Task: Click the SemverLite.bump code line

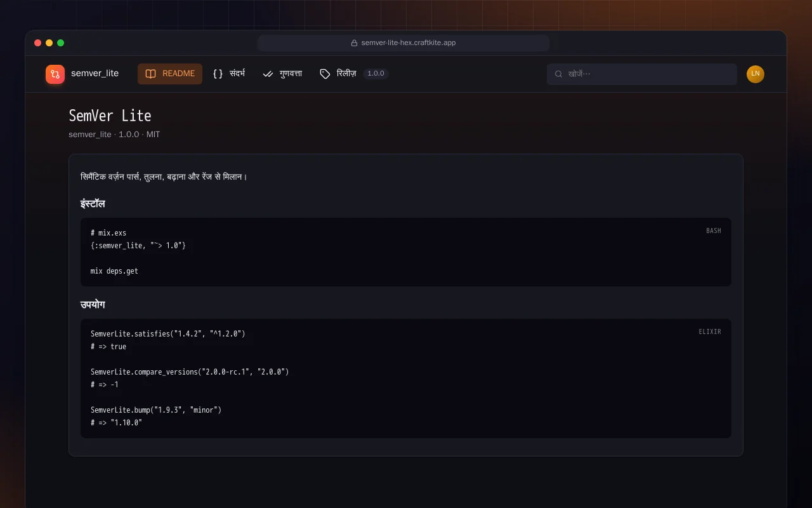Action: click(x=156, y=410)
